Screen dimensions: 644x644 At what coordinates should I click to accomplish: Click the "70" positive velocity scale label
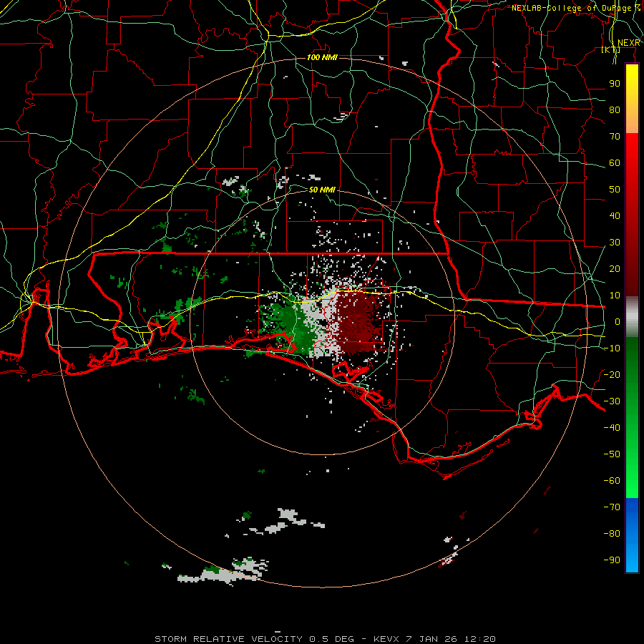[x=615, y=137]
